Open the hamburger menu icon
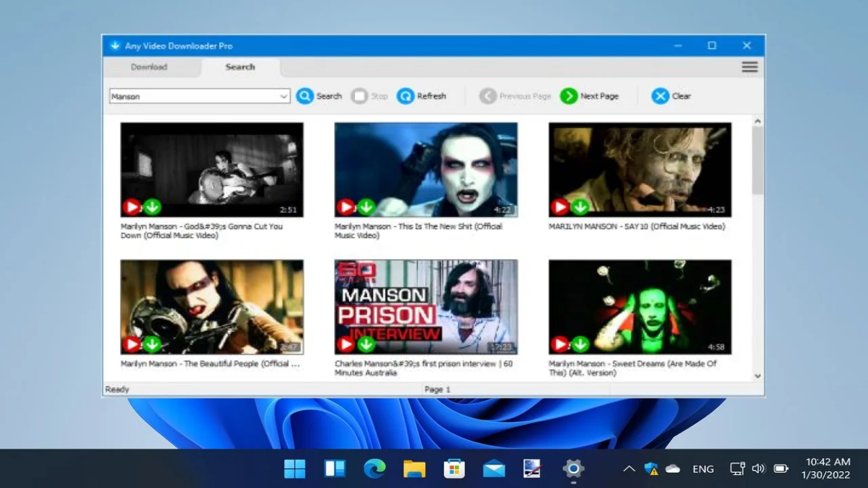 749,67
